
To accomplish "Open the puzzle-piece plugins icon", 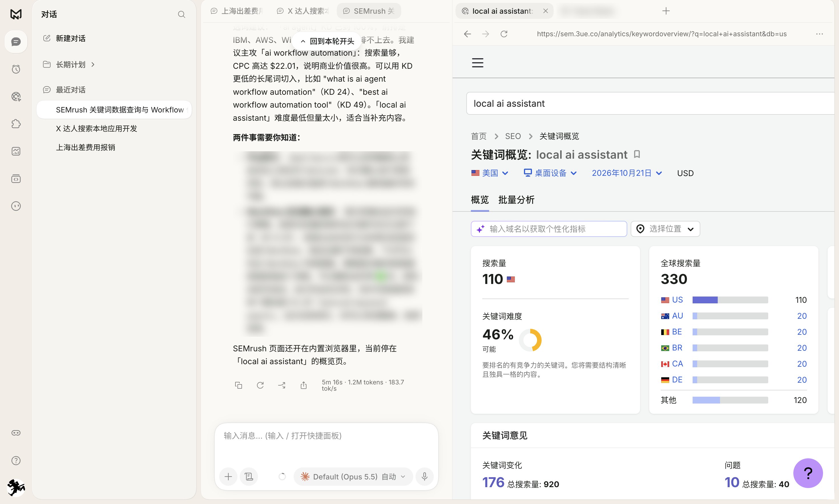I will click(16, 124).
